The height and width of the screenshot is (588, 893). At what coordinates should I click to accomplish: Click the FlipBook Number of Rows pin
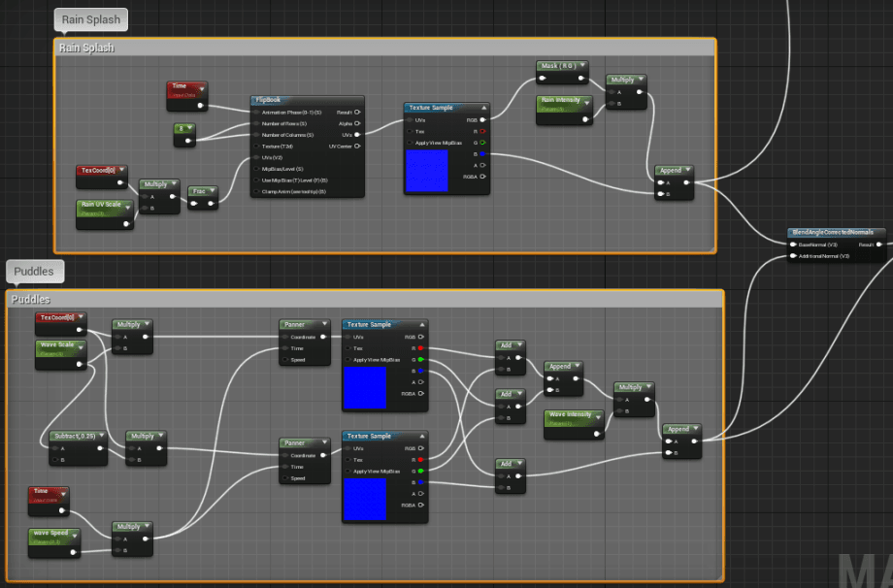[x=256, y=123]
